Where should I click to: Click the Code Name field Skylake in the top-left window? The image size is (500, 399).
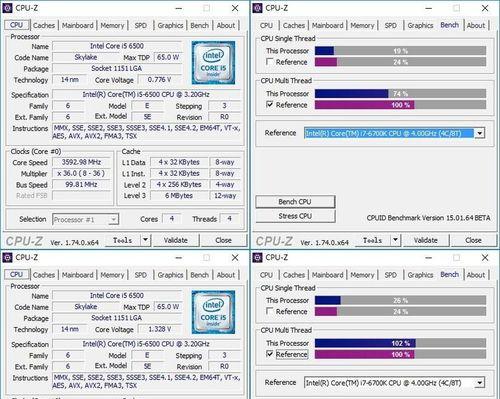point(86,57)
